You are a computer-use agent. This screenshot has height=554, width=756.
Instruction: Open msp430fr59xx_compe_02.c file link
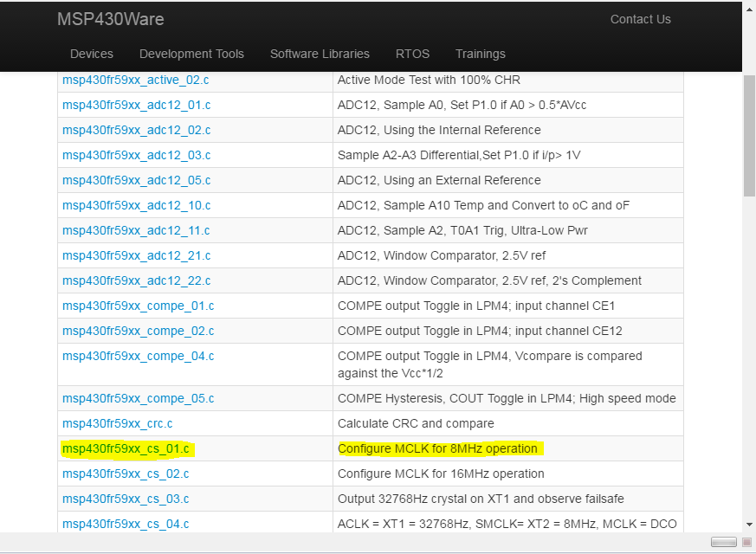tap(139, 331)
